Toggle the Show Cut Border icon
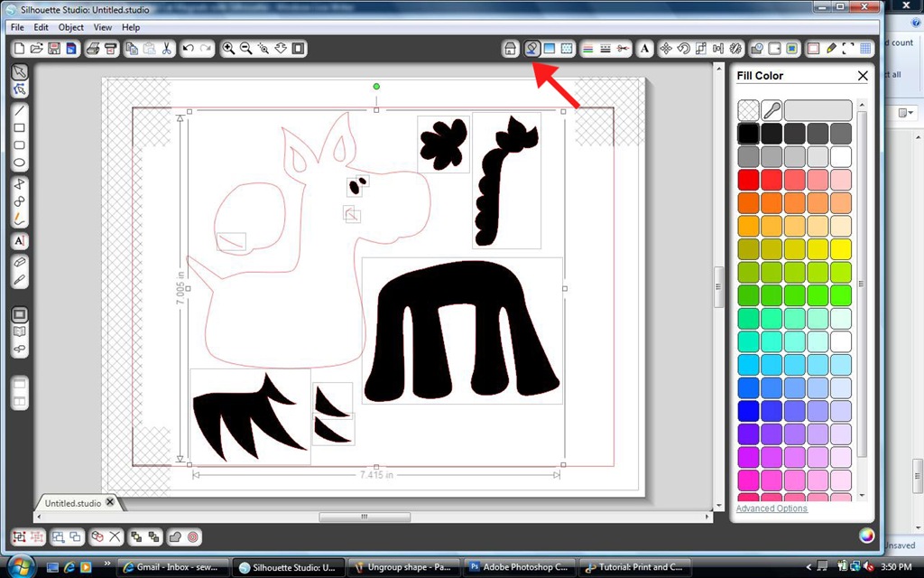The height and width of the screenshot is (578, 924). point(813,49)
